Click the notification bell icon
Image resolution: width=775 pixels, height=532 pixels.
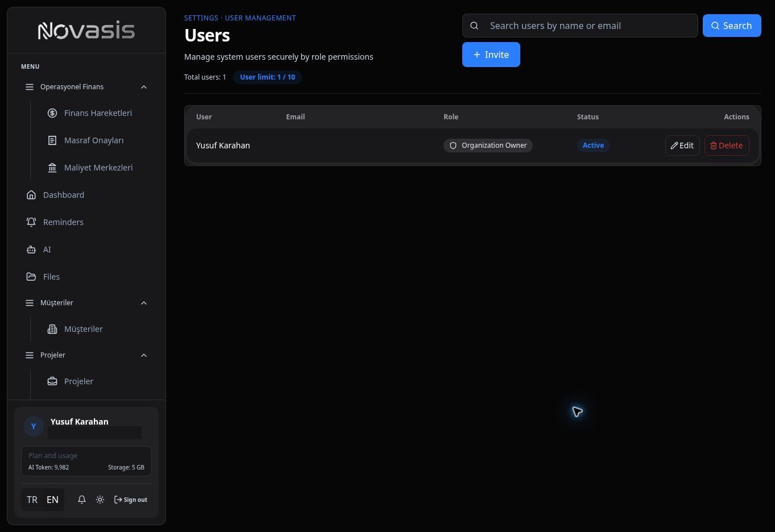pyautogui.click(x=82, y=500)
